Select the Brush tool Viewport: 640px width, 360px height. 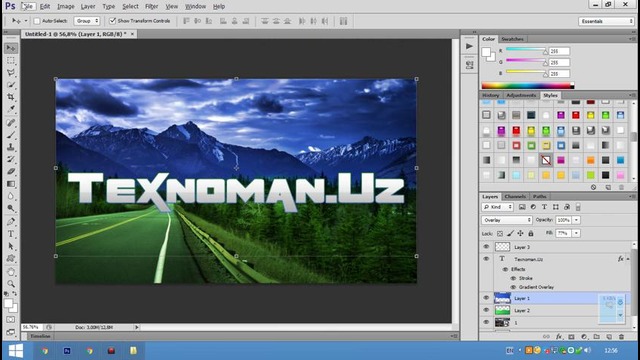[x=11, y=135]
